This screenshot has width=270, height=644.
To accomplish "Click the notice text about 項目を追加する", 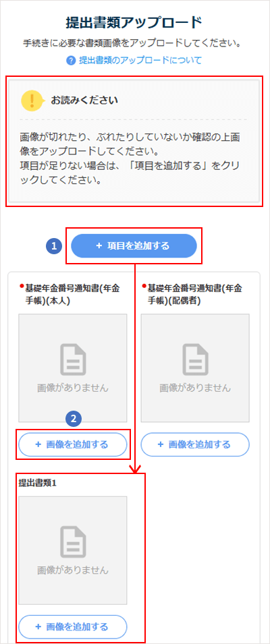I will click(130, 172).
